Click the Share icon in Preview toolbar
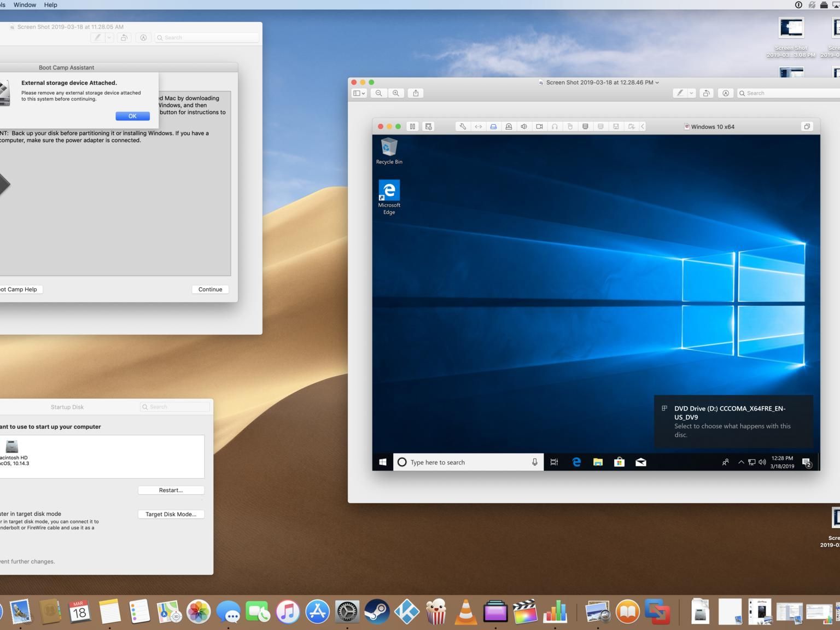Viewport: 840px width, 630px height. pyautogui.click(x=416, y=93)
